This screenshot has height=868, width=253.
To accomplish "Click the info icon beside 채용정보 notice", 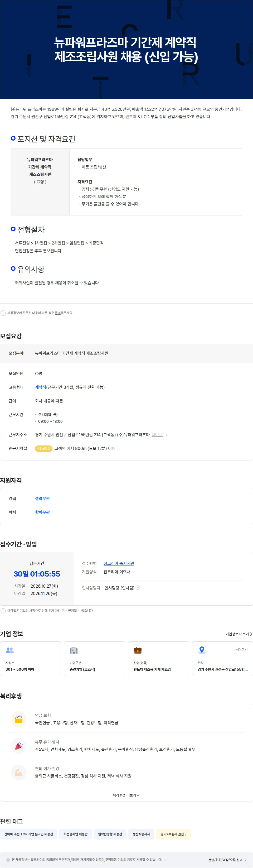I will click(3, 313).
